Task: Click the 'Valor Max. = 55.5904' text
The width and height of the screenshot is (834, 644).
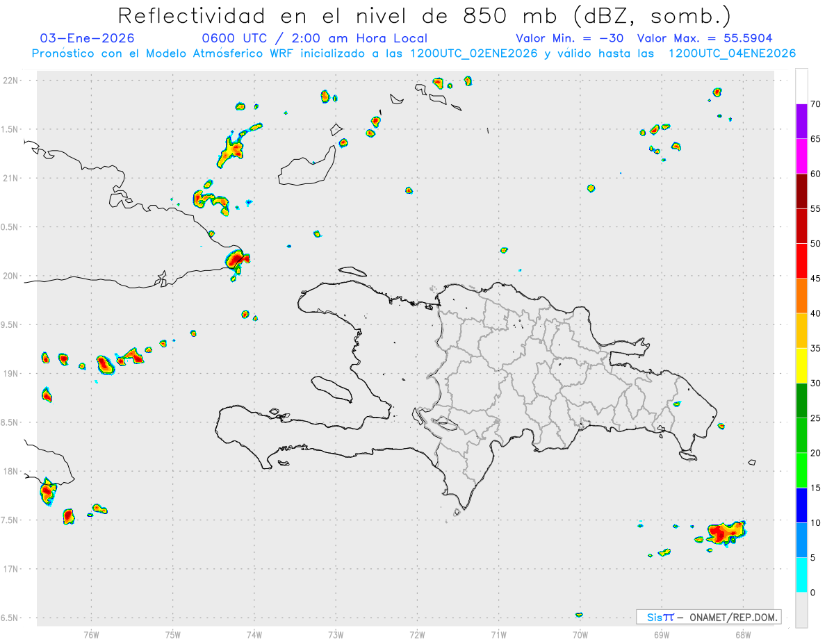Action: pos(705,38)
